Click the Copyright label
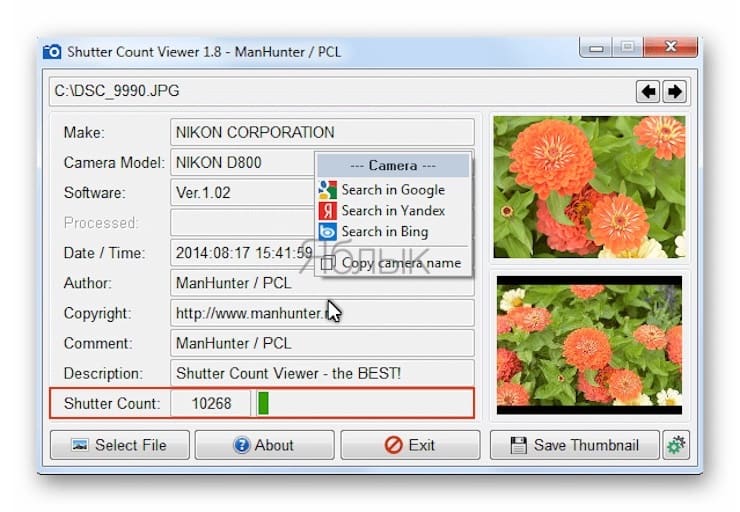The height and width of the screenshot is (512, 740). (97, 313)
